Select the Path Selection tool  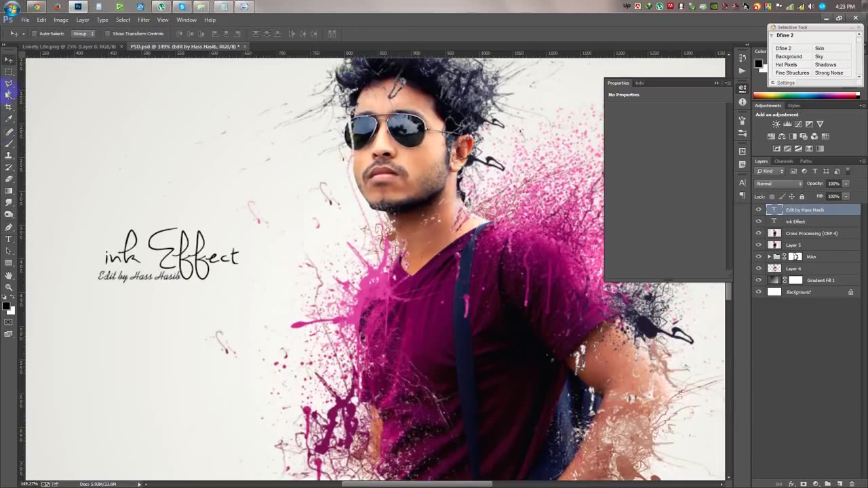[x=9, y=251]
